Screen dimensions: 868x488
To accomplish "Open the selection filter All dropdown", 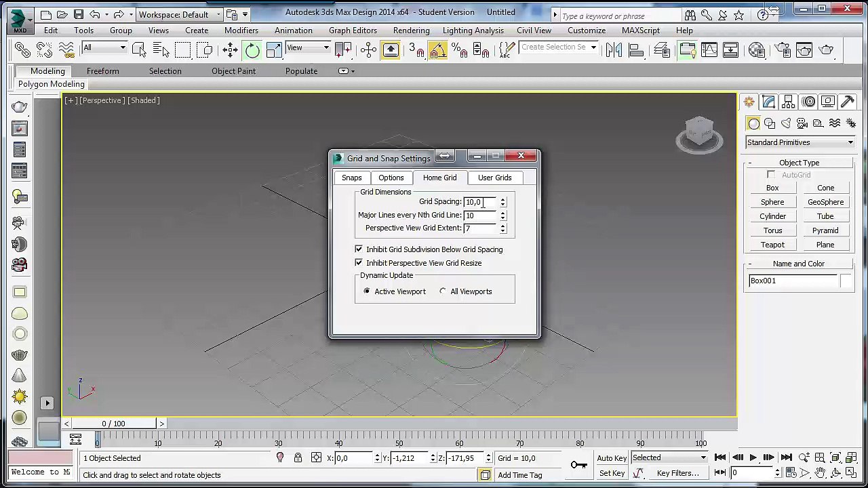I will click(104, 48).
